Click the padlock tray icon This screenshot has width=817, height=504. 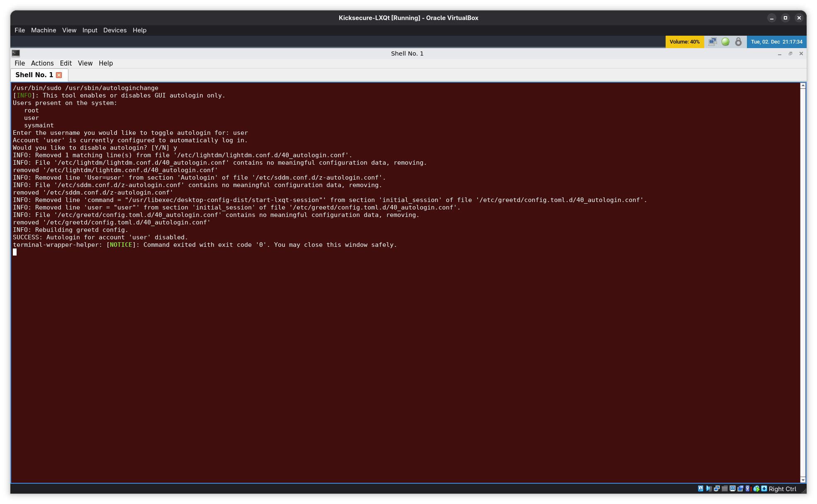[x=738, y=41]
